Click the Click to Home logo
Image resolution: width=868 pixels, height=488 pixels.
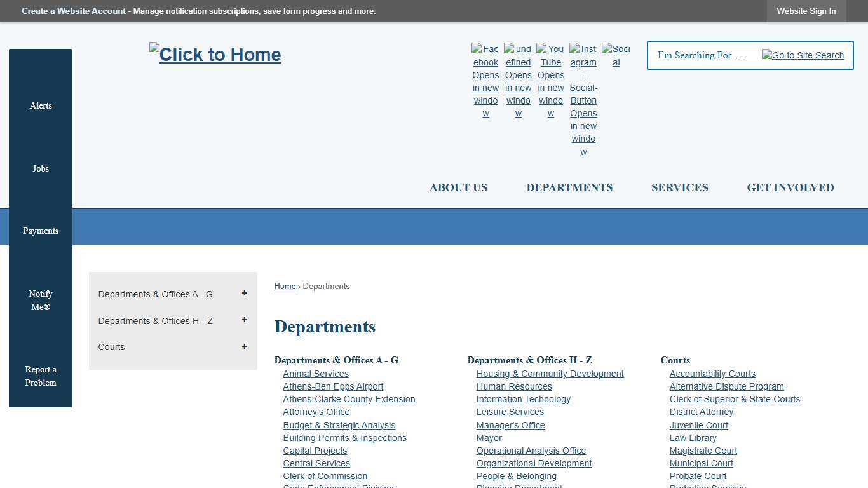215,55
